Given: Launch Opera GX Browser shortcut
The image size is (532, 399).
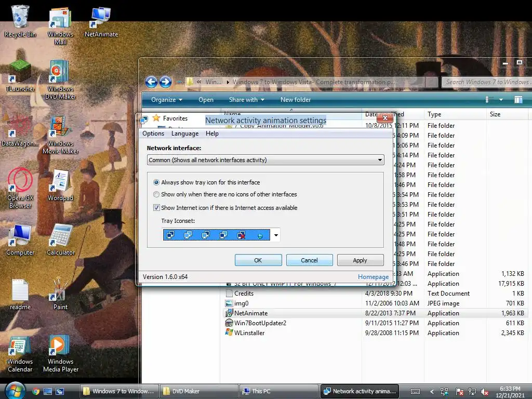Looking at the screenshot, I should (20, 188).
